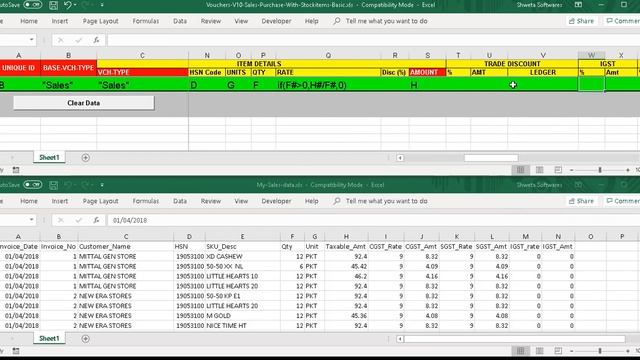The width and height of the screenshot is (640, 360).
Task: Click Insert Function fx icon in bottom window
Action: pos(96,220)
